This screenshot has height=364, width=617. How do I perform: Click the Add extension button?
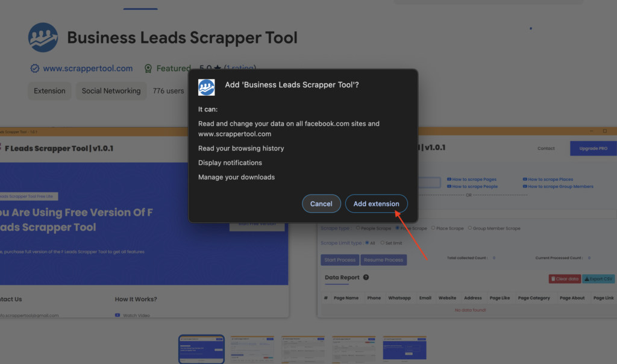click(376, 203)
